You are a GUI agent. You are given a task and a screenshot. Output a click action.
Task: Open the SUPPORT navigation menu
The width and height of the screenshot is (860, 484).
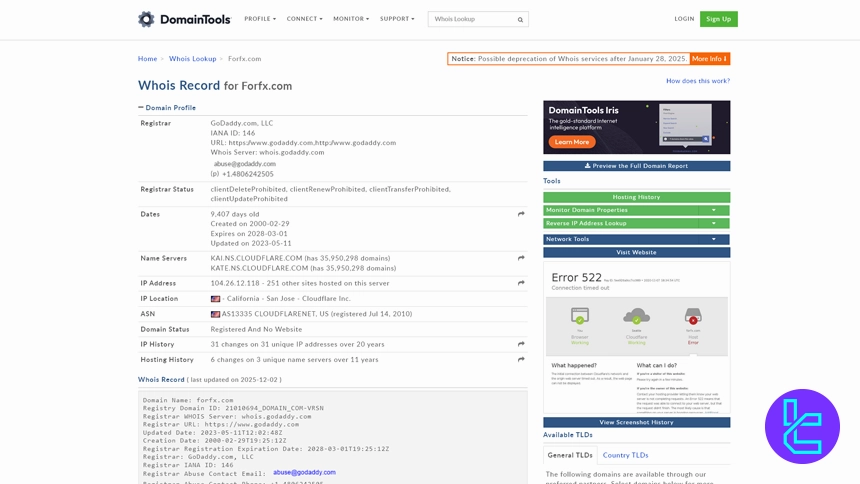click(397, 19)
